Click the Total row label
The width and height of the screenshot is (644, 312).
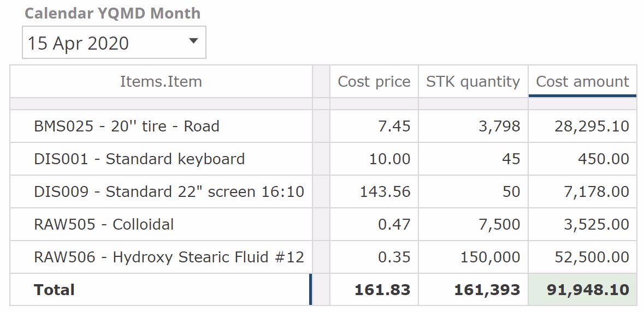pos(54,290)
